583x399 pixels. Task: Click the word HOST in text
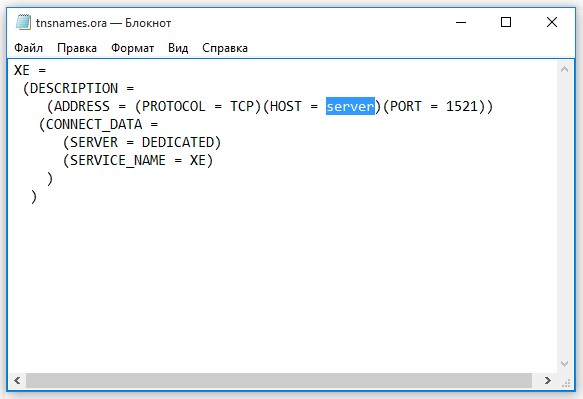(286, 106)
